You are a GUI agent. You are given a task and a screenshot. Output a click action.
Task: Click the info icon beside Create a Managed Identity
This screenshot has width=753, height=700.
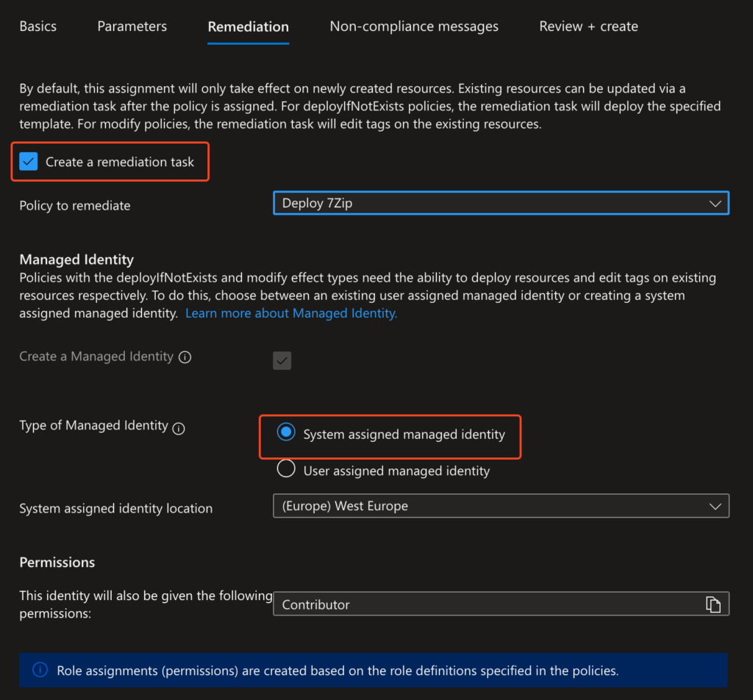pos(185,357)
